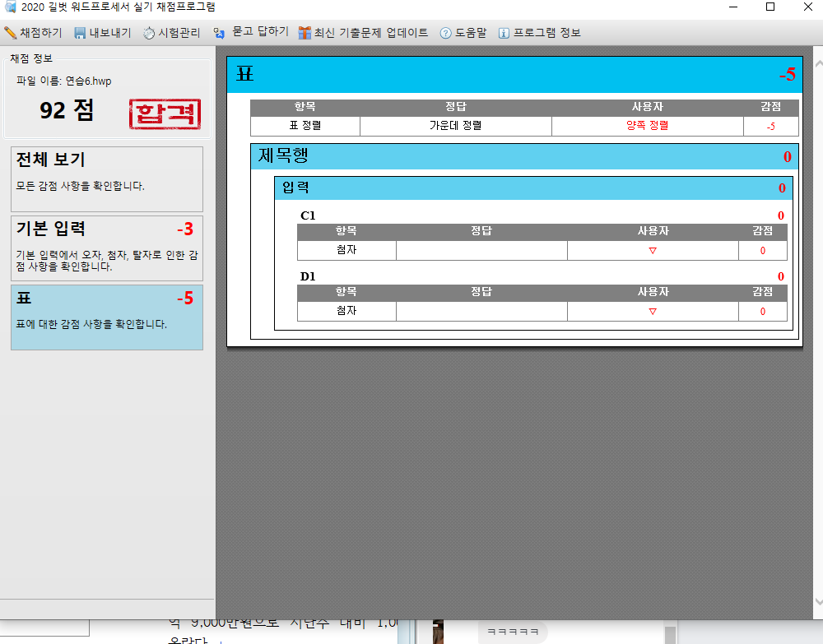Select the 표 category panel
This screenshot has width=823, height=644.
(x=107, y=317)
